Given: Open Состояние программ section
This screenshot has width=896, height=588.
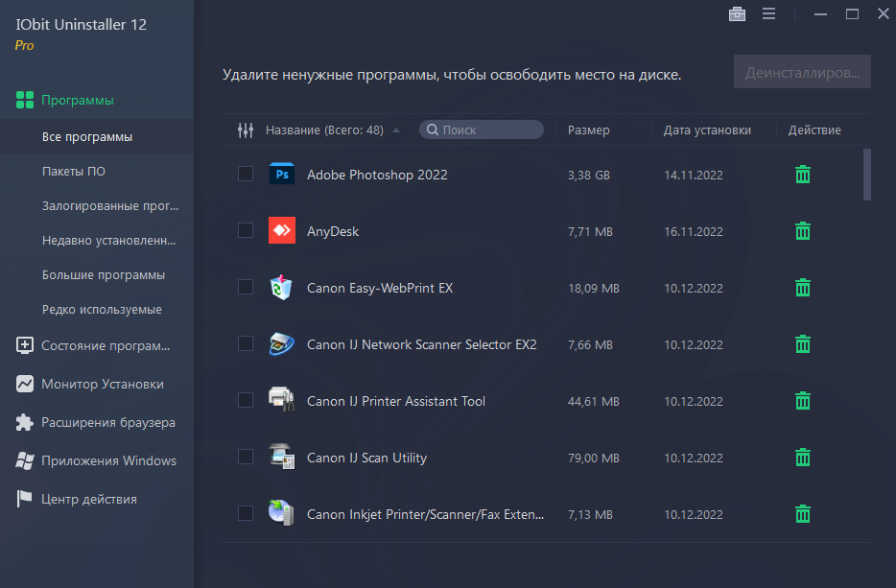Looking at the screenshot, I should 106,345.
